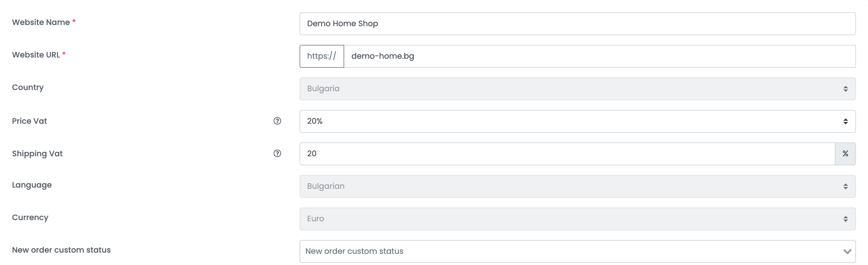
Task: Click the Country dropdown arrows icon
Action: click(x=845, y=89)
